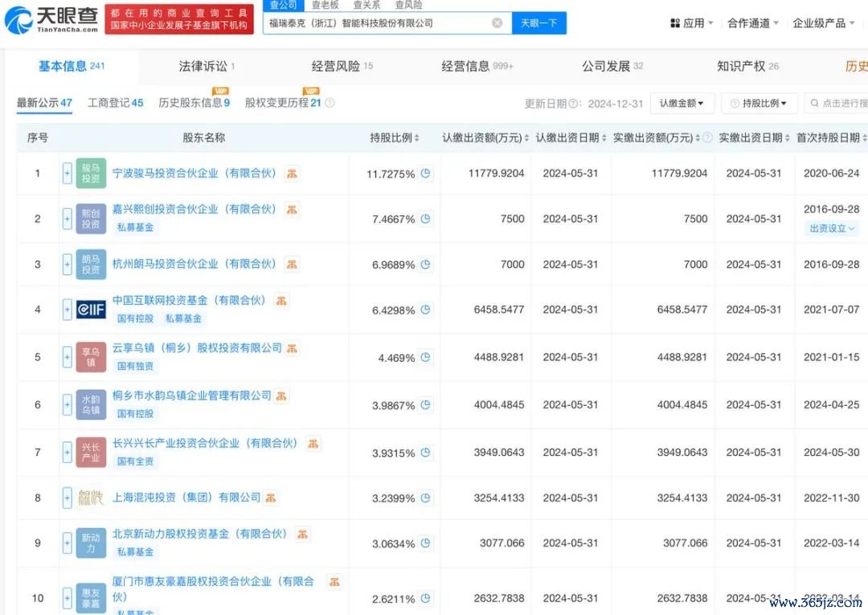
Task: Select the 基本信息 tab
Action: click(x=72, y=67)
